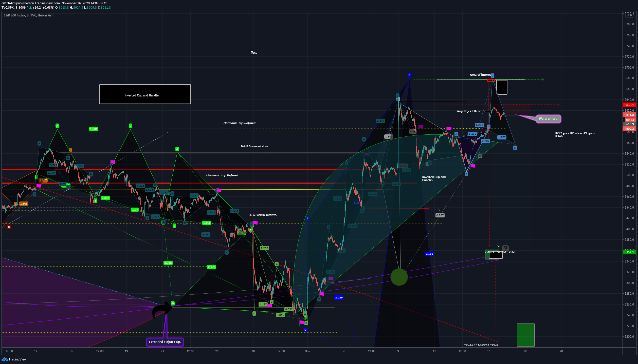Click the 00:24 bar countdown label
638x364 pixels.
click(x=630, y=120)
